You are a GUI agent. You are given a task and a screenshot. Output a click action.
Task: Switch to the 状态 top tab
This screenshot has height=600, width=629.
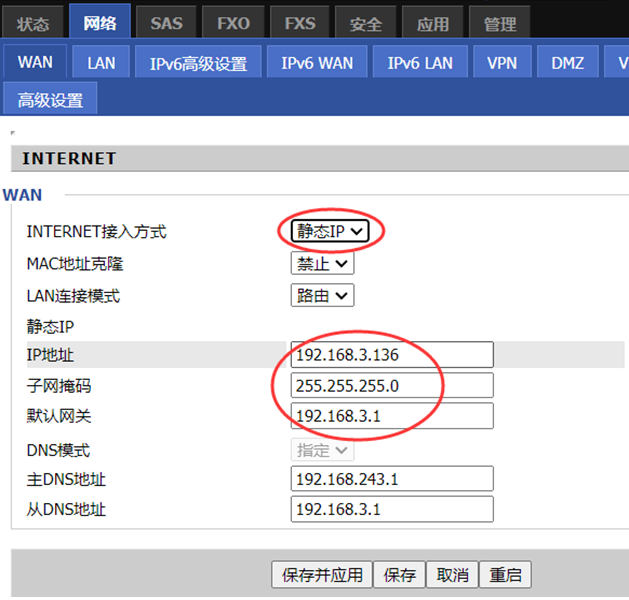point(33,23)
